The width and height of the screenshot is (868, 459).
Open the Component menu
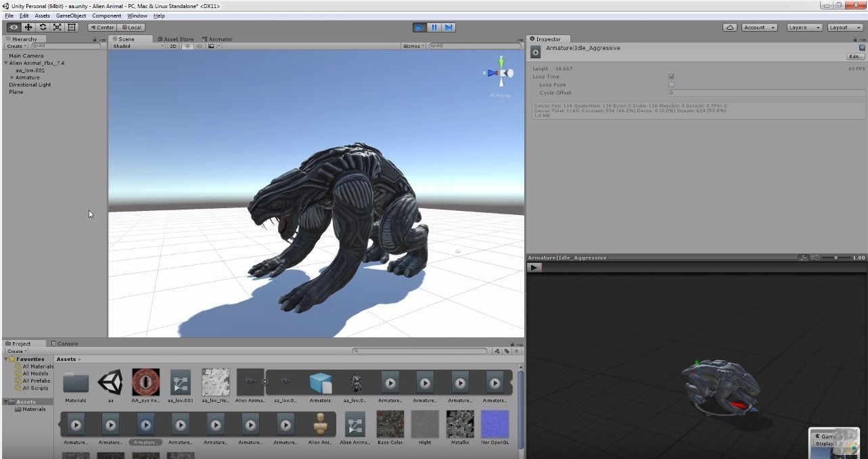coord(107,16)
